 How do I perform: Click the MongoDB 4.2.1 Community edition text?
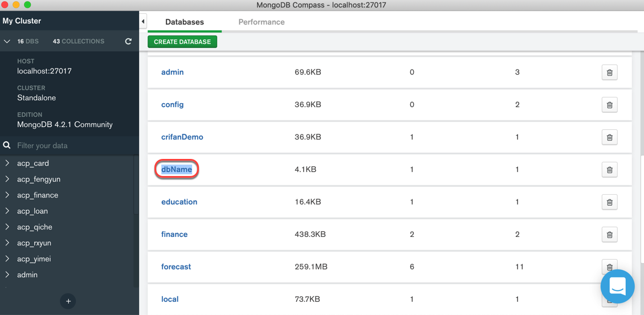click(x=65, y=124)
